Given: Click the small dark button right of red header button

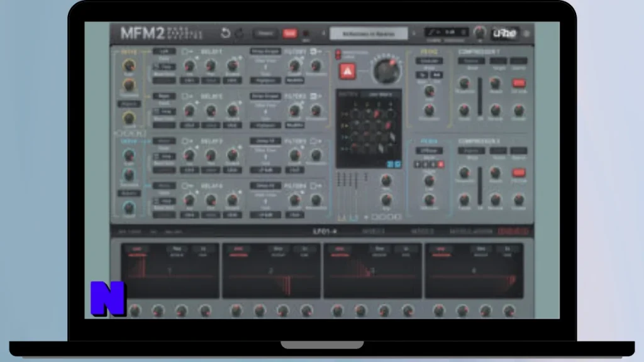Looking at the screenshot, I should click(306, 33).
